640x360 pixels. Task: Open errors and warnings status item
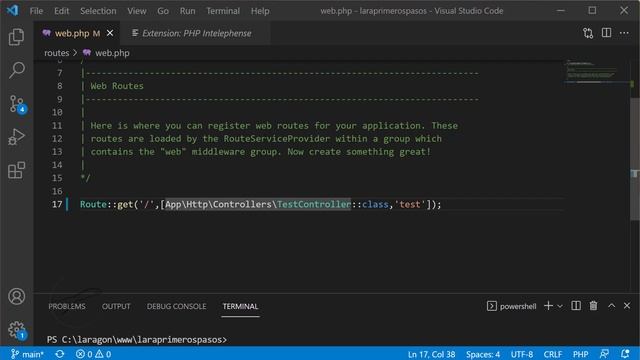93,354
